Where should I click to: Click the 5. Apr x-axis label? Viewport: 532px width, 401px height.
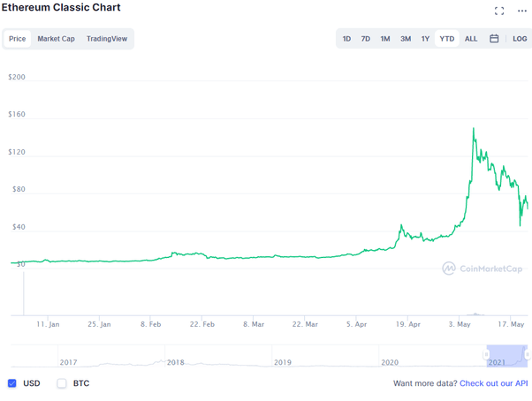pos(356,324)
